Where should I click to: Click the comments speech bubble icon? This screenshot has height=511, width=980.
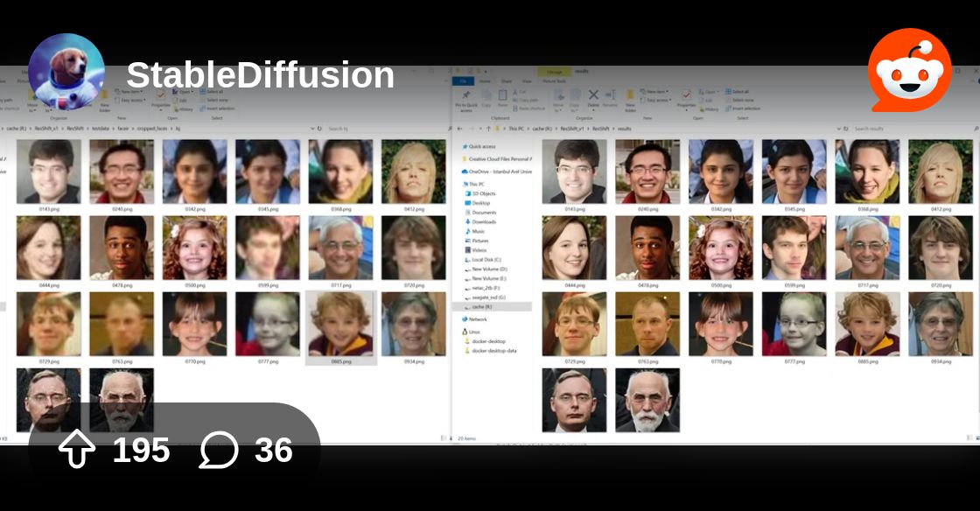[x=219, y=451]
